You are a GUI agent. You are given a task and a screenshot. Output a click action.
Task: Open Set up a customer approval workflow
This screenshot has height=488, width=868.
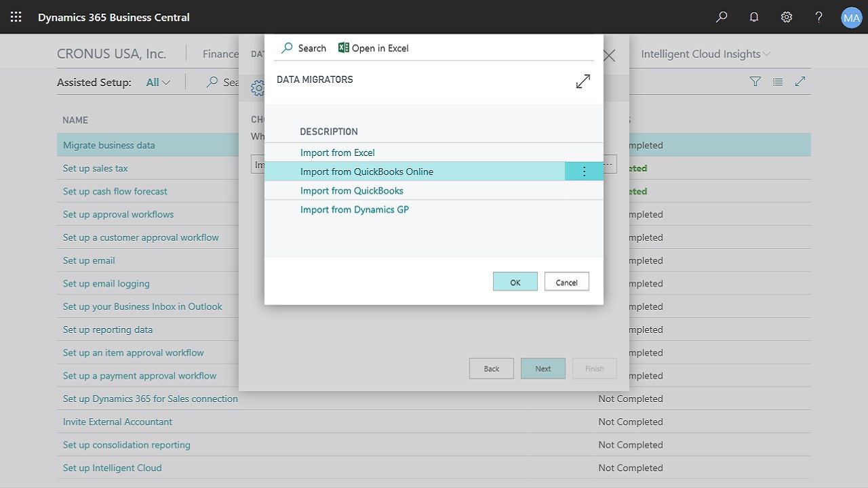(141, 237)
